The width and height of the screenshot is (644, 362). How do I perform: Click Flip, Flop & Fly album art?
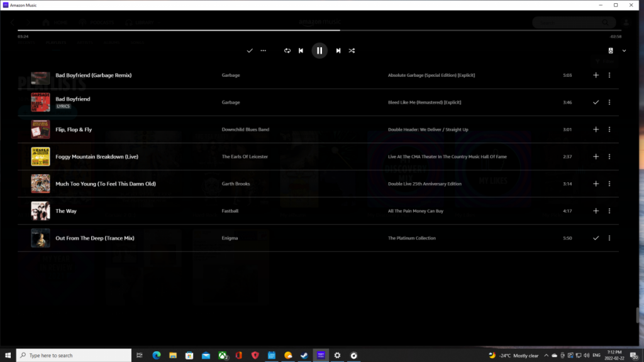(40, 129)
